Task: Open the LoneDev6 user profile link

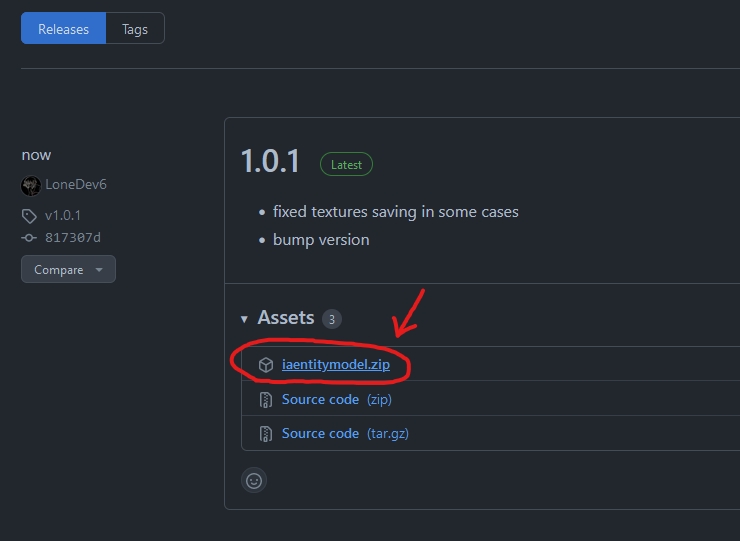Action: 76,185
